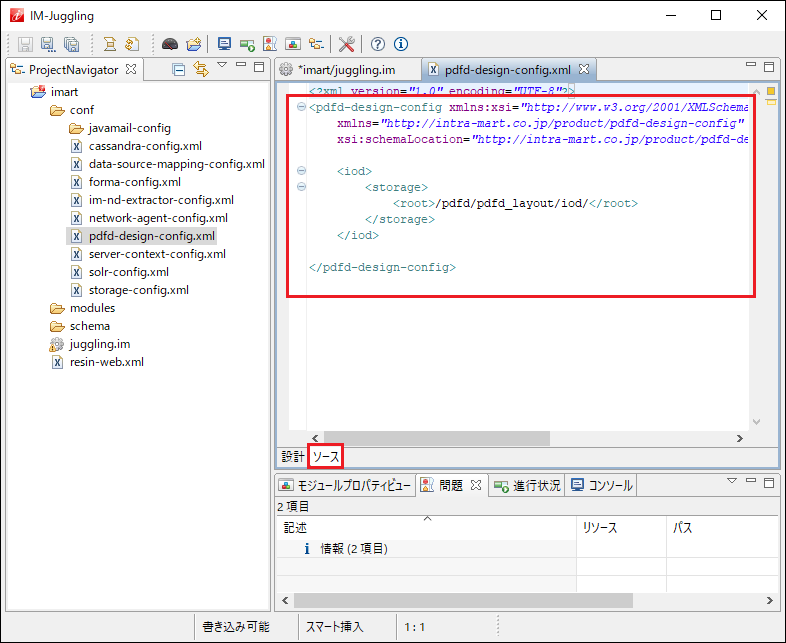Screen dimensions: 786x643
Task: Select solr-config.xml in the conf folder
Action: [x=128, y=272]
